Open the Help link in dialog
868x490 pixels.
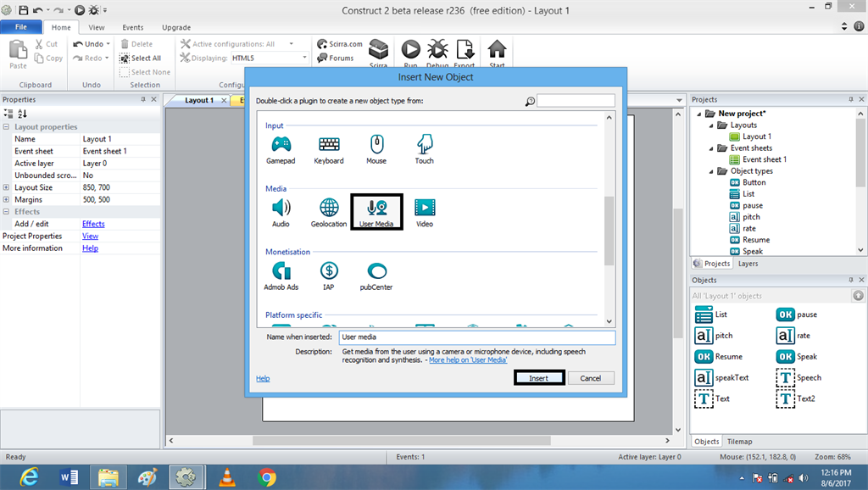tap(263, 378)
